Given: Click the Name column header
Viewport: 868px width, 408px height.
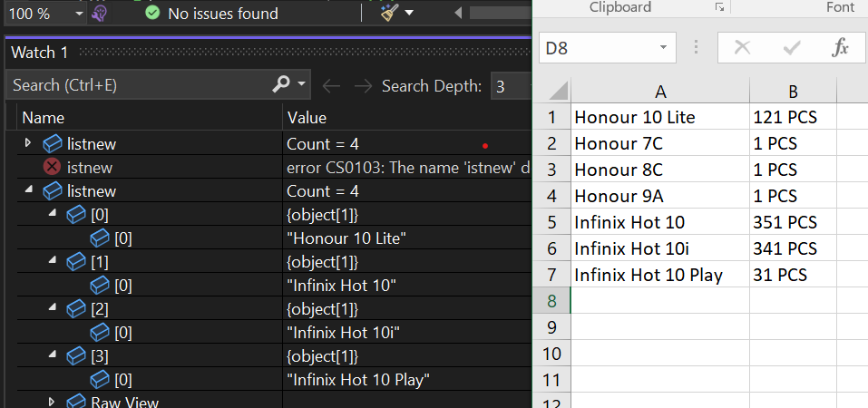Looking at the screenshot, I should click(43, 118).
